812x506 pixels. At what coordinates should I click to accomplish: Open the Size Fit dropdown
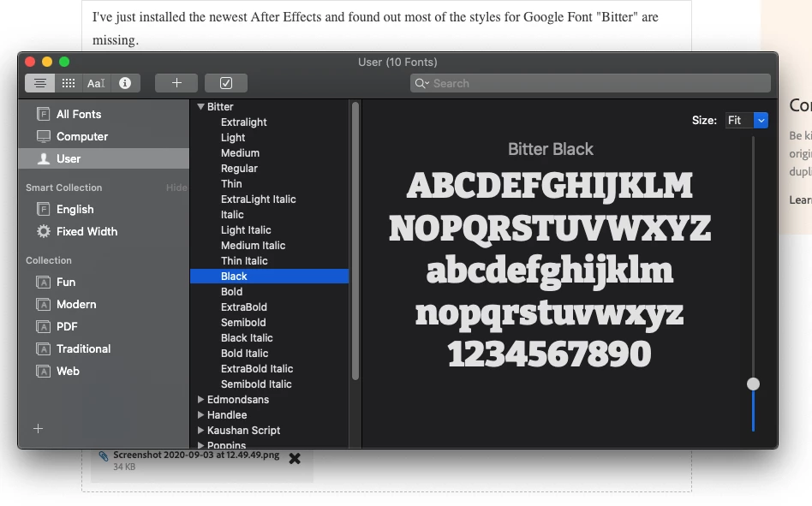pyautogui.click(x=761, y=121)
